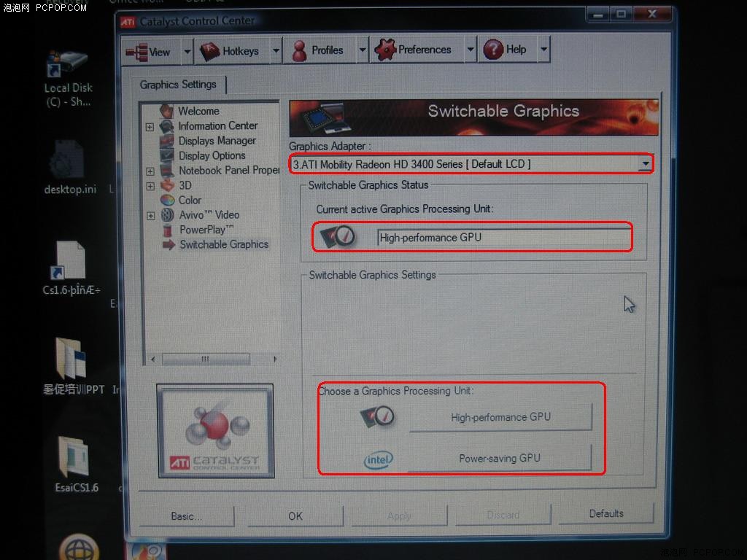Click the tree scrollbar left arrow
747x560 pixels.
(153, 359)
